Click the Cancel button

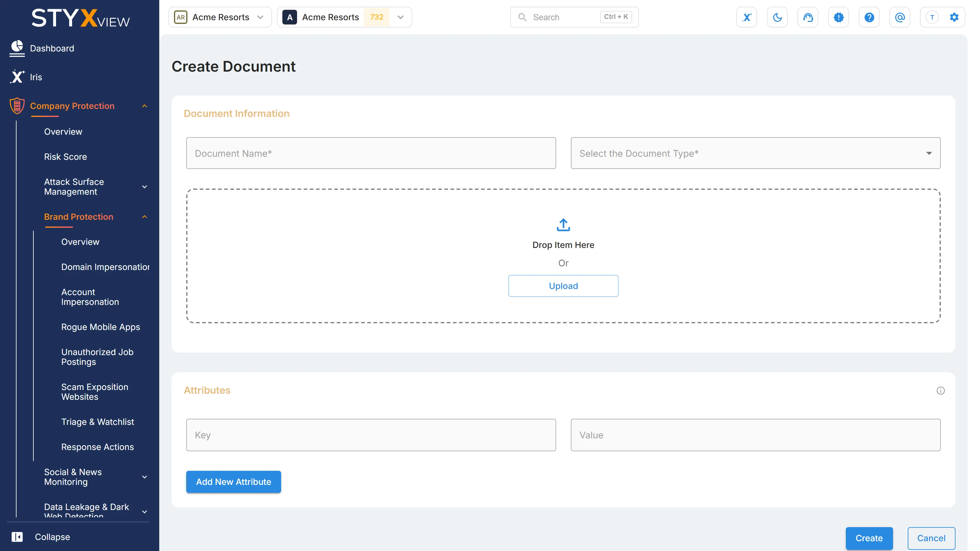(x=931, y=538)
